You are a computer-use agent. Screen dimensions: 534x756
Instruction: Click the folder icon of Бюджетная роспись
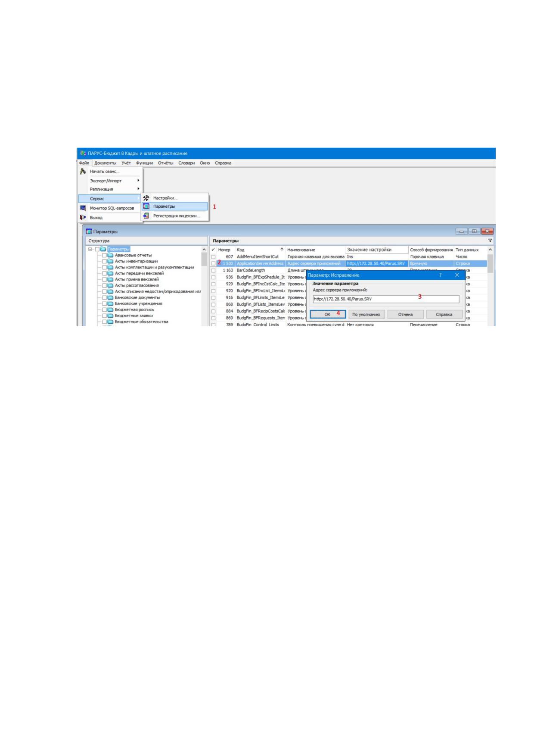pyautogui.click(x=111, y=309)
